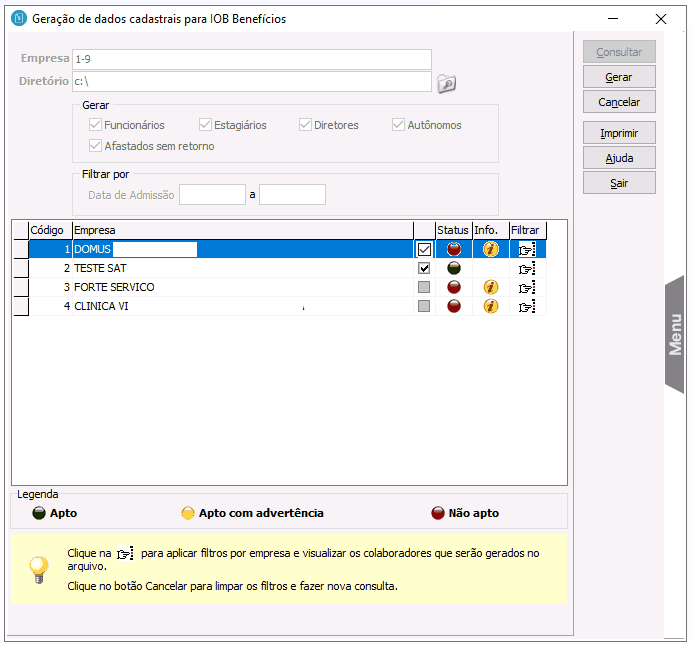Click the red status icon for DOMUS
The height and width of the screenshot is (645, 693).
[453, 249]
